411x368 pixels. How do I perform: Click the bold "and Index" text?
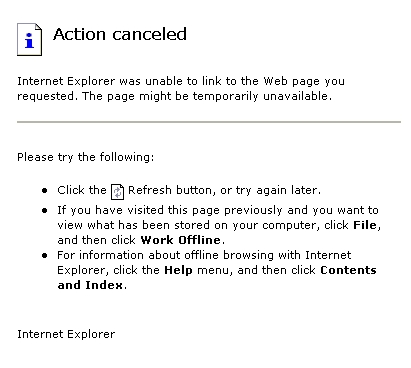(90, 285)
